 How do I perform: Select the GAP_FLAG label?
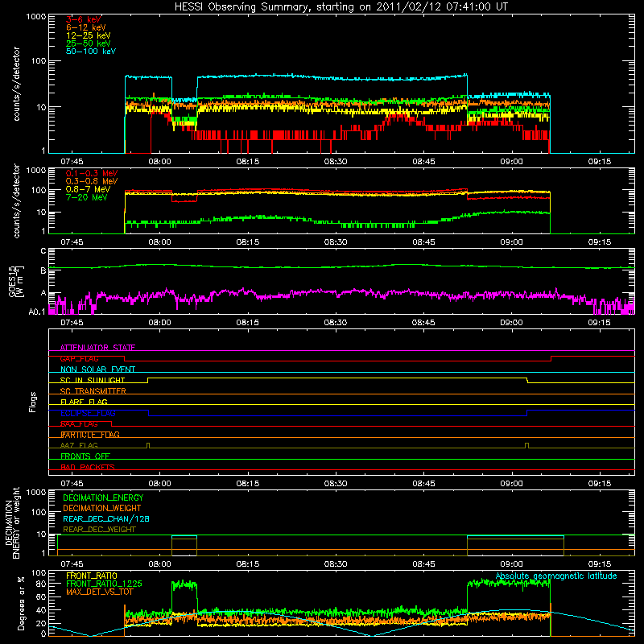coord(79,358)
